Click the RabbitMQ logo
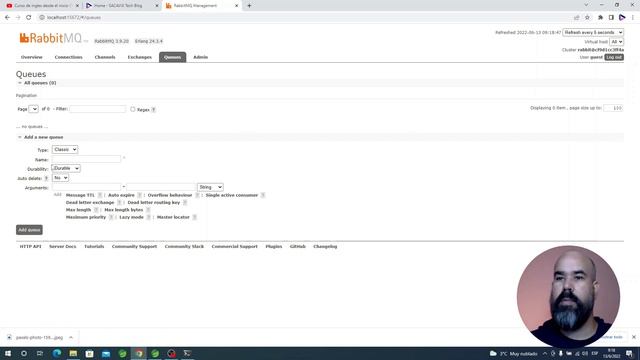This screenshot has height=360, width=640. [x=51, y=38]
